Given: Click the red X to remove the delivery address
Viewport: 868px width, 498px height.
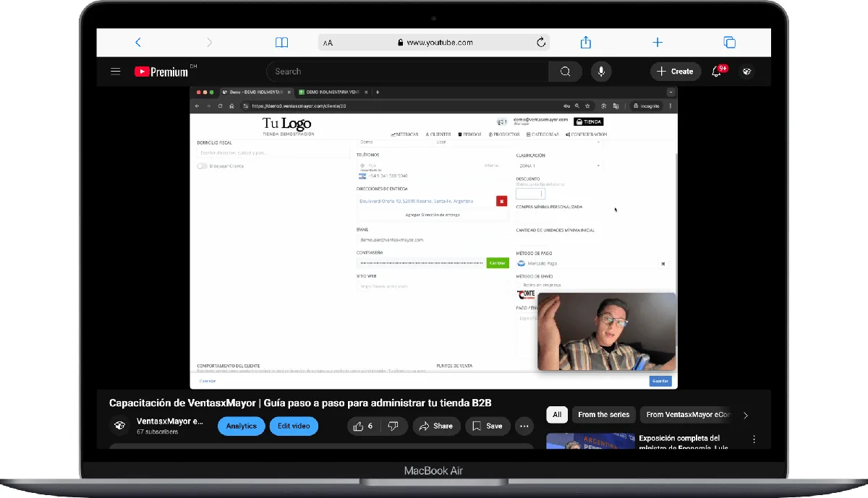Looking at the screenshot, I should coord(501,201).
